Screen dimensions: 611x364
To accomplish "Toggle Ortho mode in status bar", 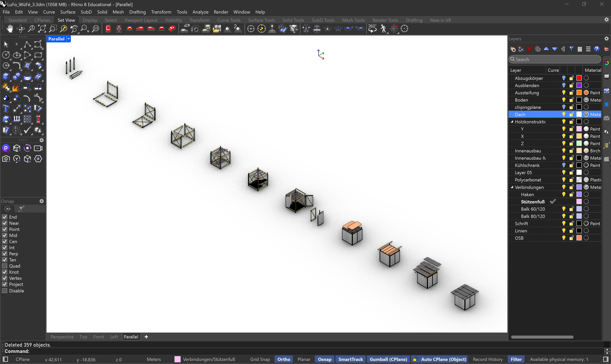I will click(284, 359).
